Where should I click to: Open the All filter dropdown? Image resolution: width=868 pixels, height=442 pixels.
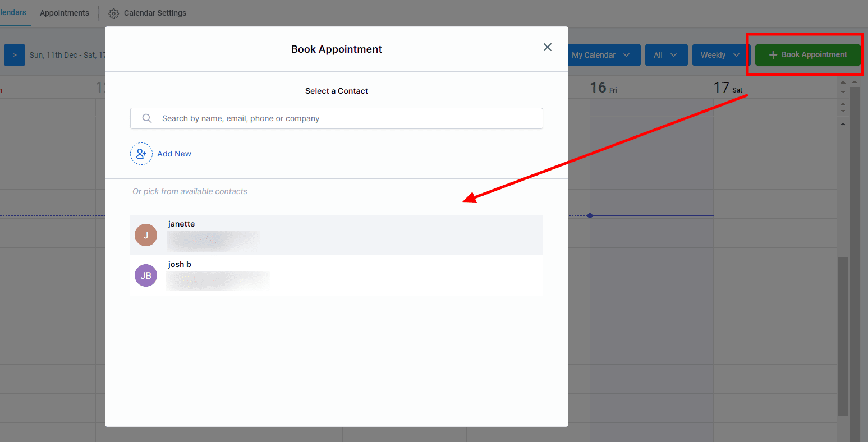point(666,55)
